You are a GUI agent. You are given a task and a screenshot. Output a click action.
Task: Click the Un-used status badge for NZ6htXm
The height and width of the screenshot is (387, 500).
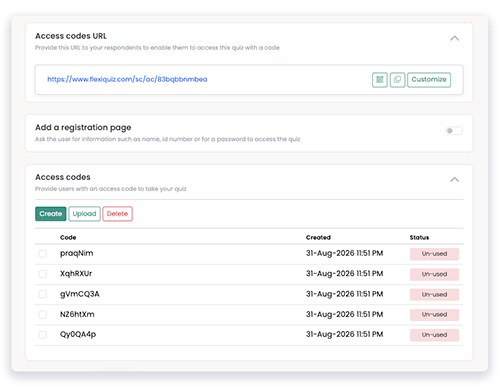point(434,315)
